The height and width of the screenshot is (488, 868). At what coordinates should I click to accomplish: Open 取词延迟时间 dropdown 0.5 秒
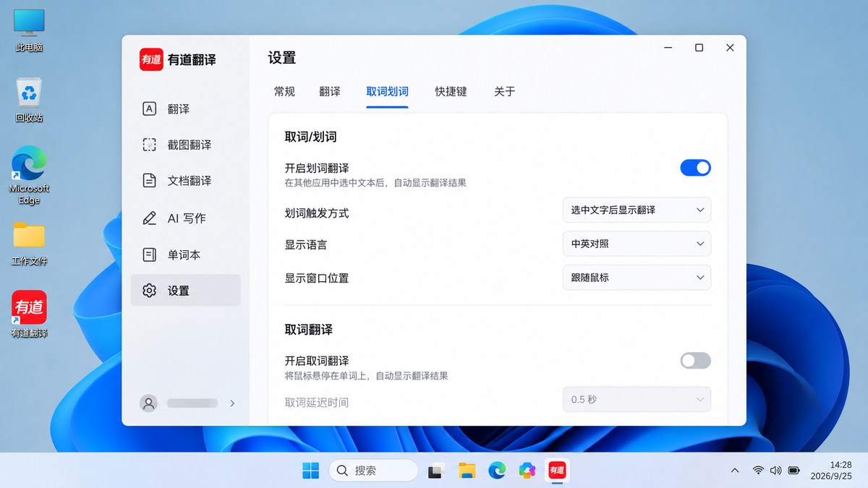637,399
